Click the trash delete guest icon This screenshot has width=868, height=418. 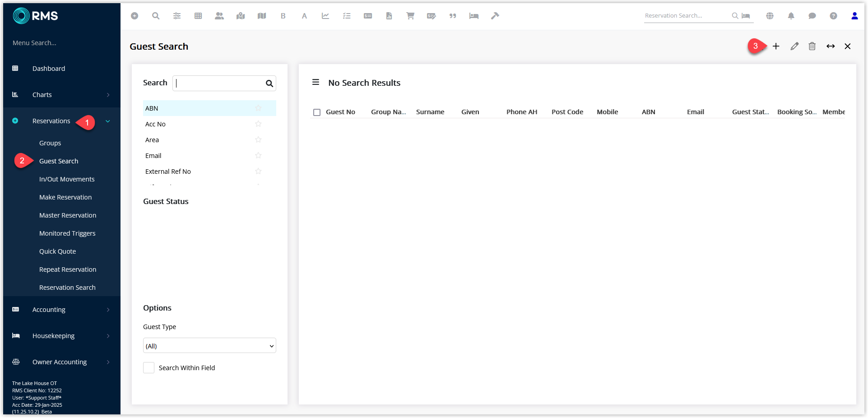point(812,46)
